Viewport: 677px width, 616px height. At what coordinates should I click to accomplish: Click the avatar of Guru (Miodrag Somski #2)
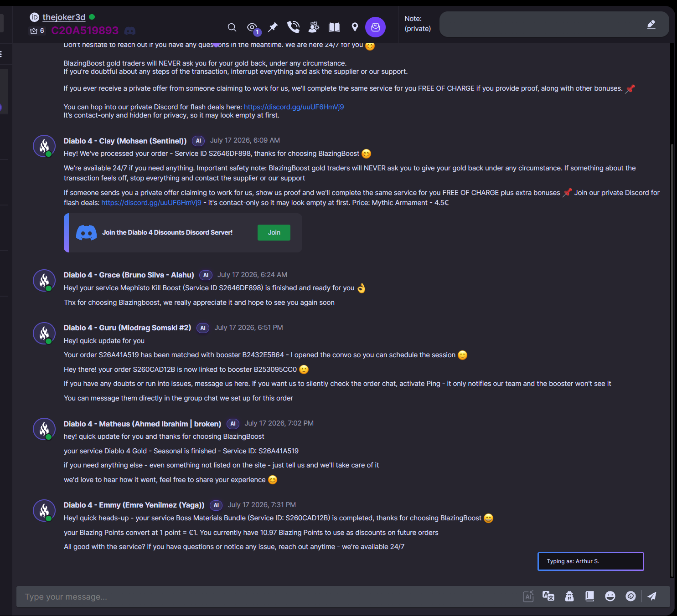point(44,333)
